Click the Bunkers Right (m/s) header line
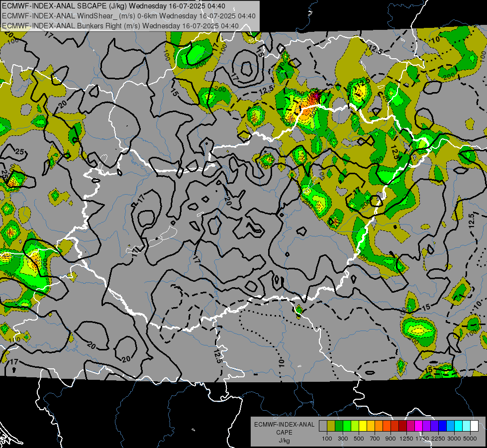Image resolution: width=487 pixels, height=448 pixels. pos(120,26)
